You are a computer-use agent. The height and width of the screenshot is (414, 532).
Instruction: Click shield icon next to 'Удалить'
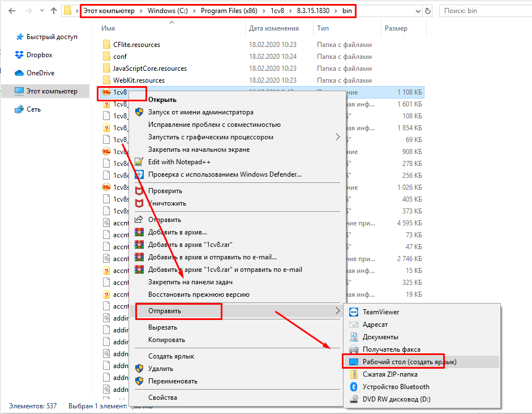139,369
